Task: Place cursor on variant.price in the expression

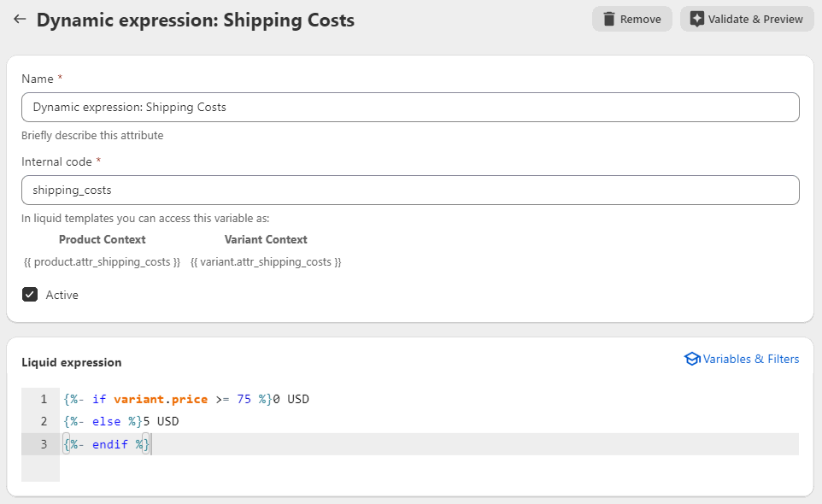Action: coord(161,399)
